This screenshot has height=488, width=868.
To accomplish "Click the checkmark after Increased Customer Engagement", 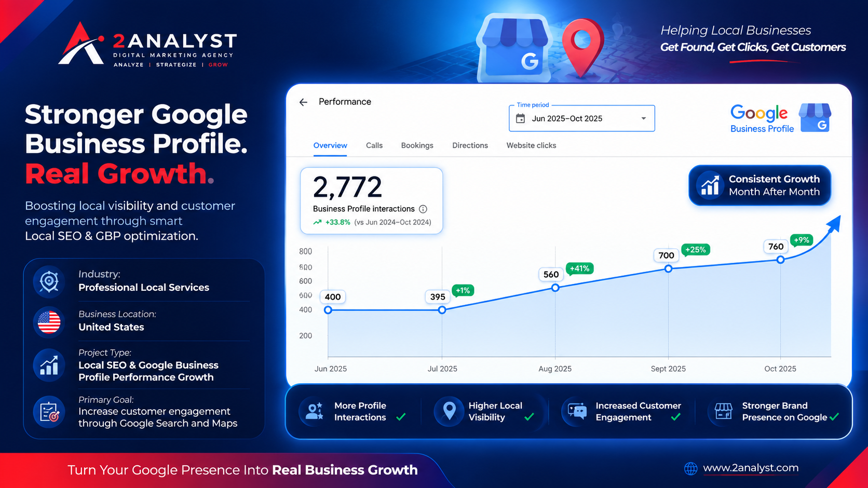I will coord(675,417).
